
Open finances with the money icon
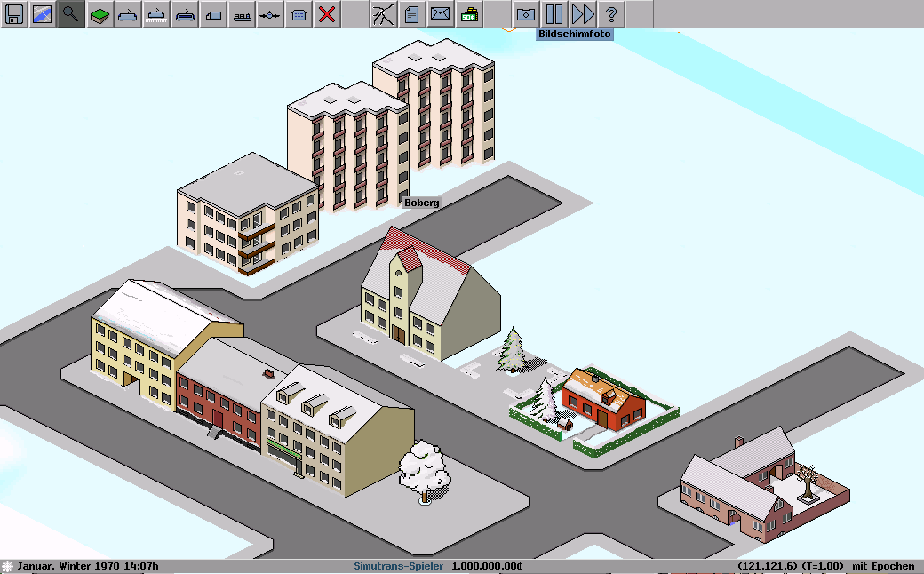(468, 14)
